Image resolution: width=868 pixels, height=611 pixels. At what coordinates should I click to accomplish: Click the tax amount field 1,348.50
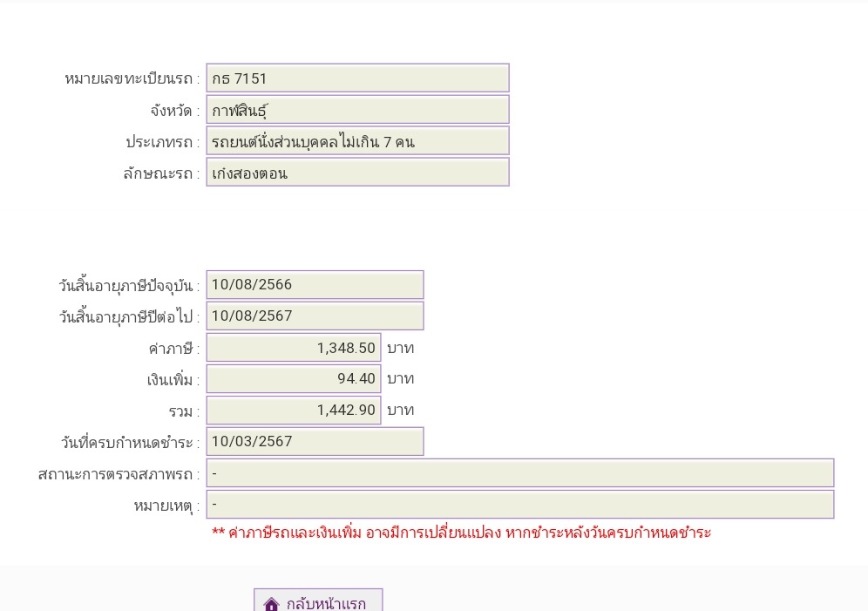point(294,348)
